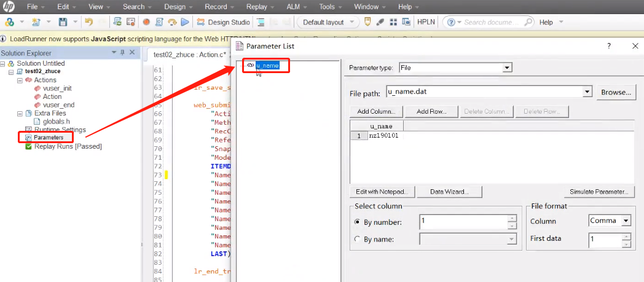Select the u_name parameter in the list
Screen dimensions: 644x282
click(267, 66)
